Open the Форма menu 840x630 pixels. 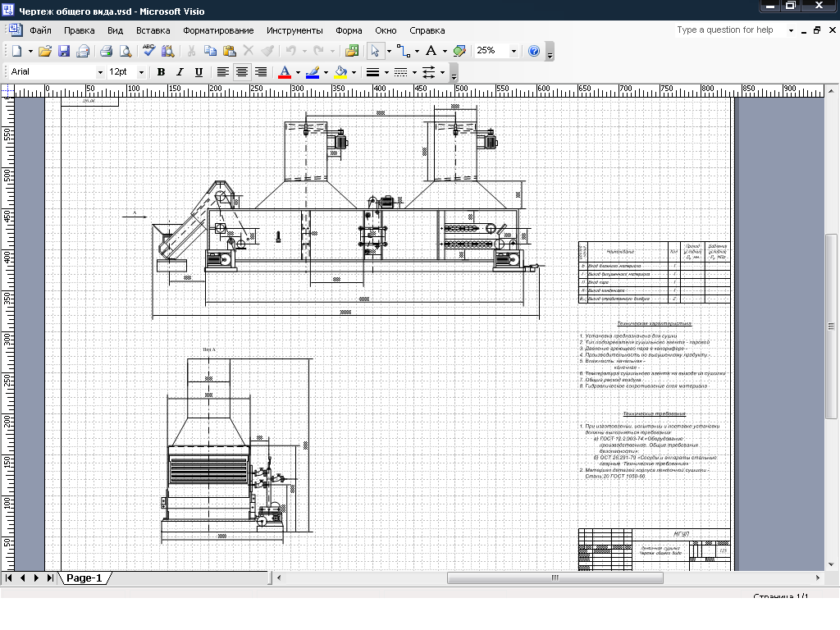coord(349,30)
